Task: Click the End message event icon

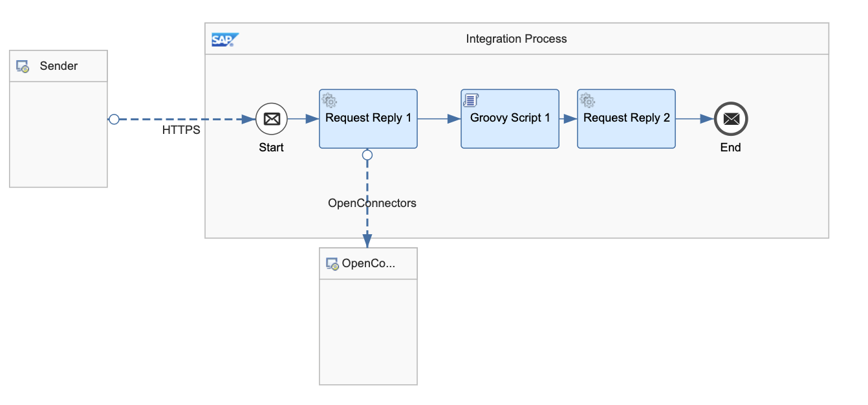Action: tap(731, 119)
